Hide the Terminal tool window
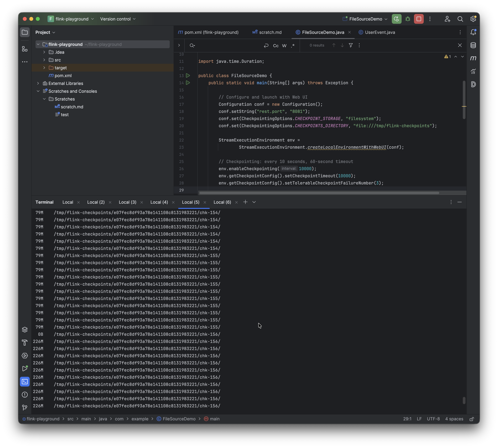498x448 pixels. 460,202
